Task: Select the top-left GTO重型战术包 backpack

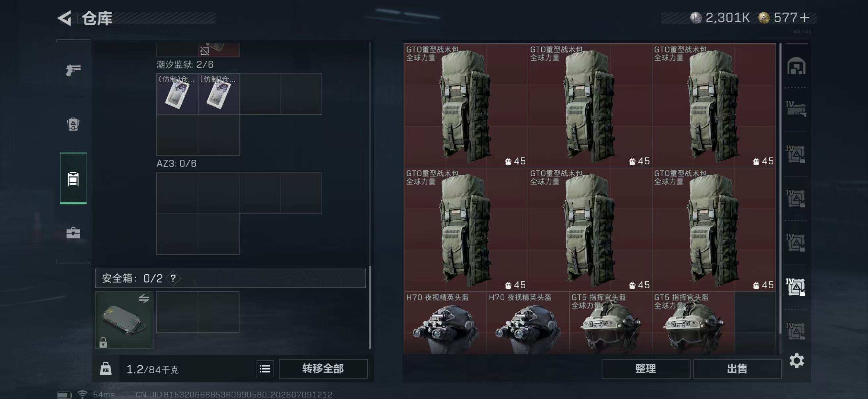Action: tap(466, 106)
